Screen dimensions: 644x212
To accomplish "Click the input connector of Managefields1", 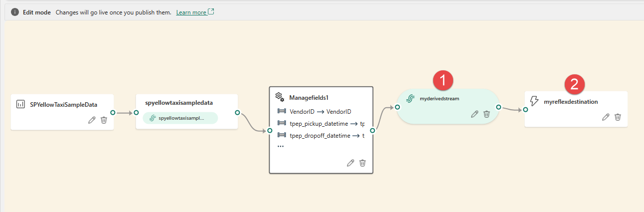I will point(270,131).
